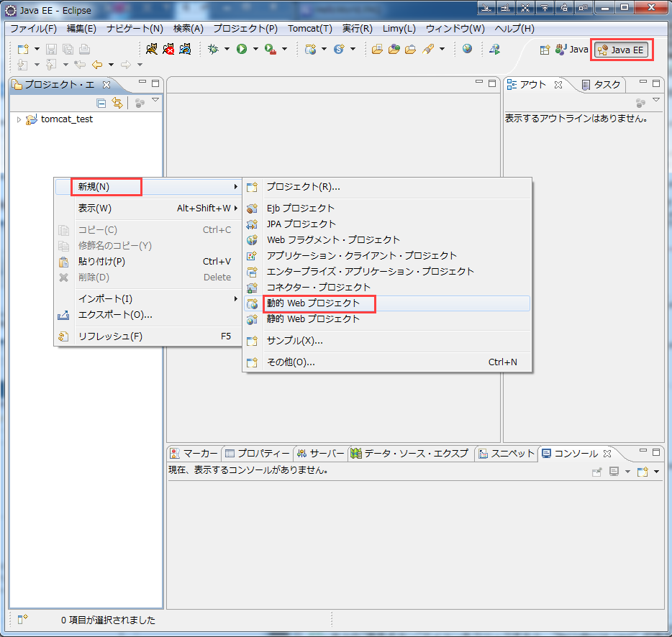Screen dimensions: 672x637
Task: Click the green Run button icon
Action: (x=242, y=49)
